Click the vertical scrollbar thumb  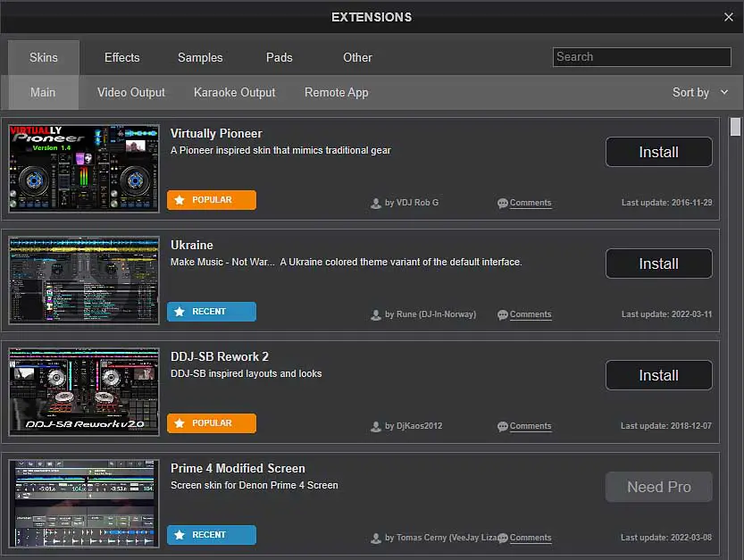tap(735, 127)
